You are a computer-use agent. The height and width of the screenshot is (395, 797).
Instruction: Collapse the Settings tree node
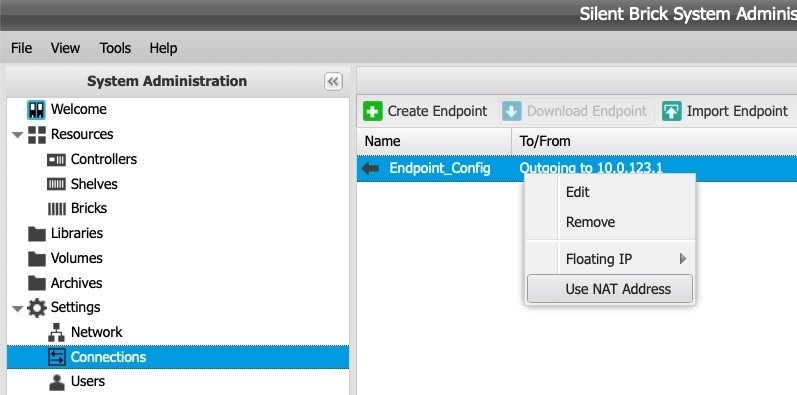pos(18,308)
